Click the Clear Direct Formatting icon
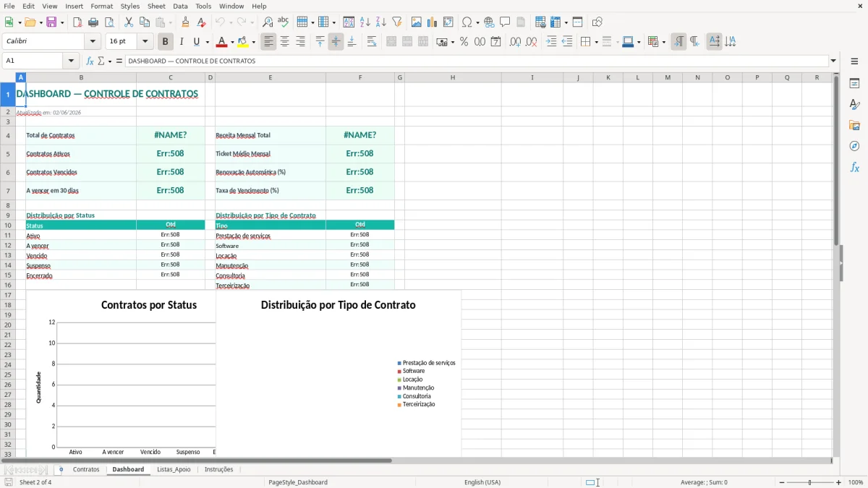 202,22
